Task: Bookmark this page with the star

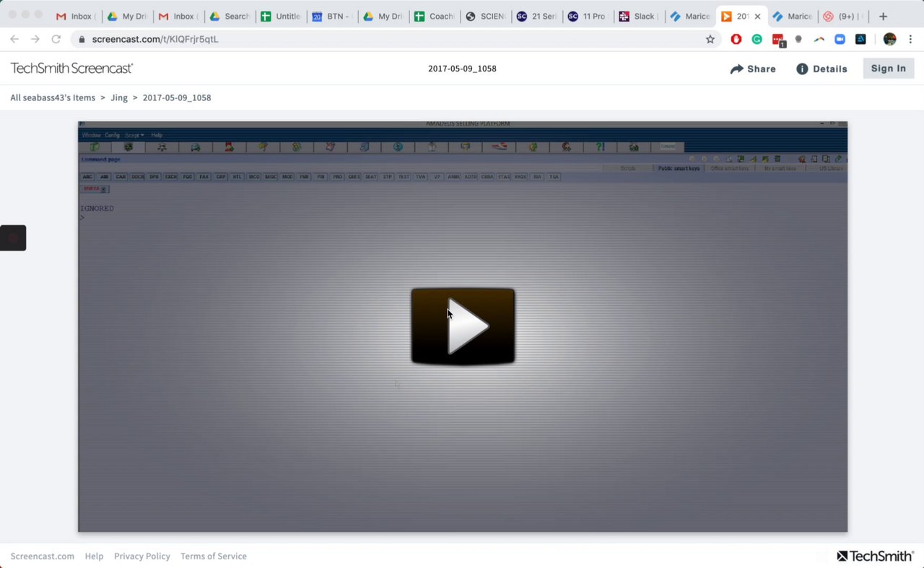Action: click(x=710, y=39)
